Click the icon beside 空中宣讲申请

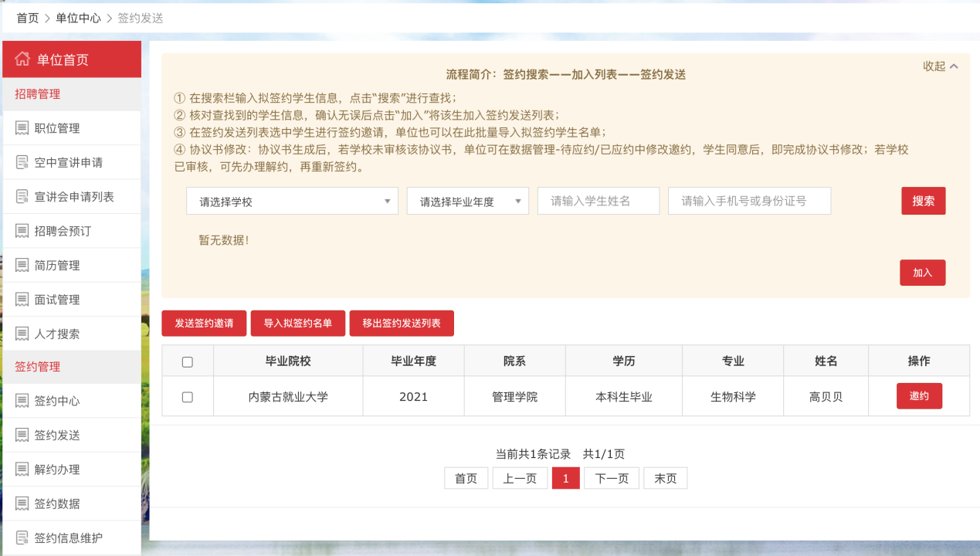pos(22,162)
